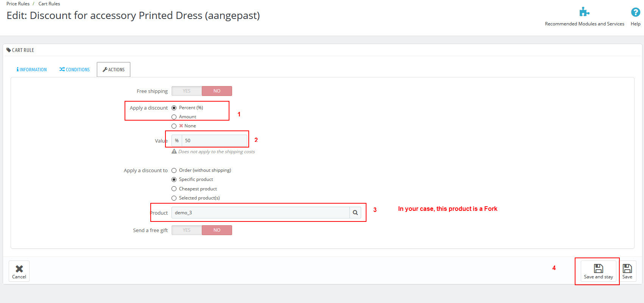644x303 pixels.
Task: Select the None discount option
Action: pyautogui.click(x=174, y=126)
